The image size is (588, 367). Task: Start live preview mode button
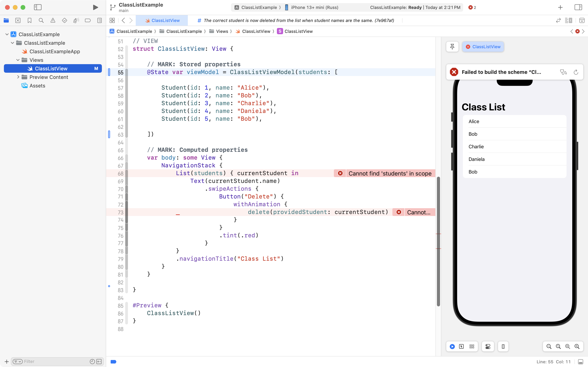(x=452, y=346)
